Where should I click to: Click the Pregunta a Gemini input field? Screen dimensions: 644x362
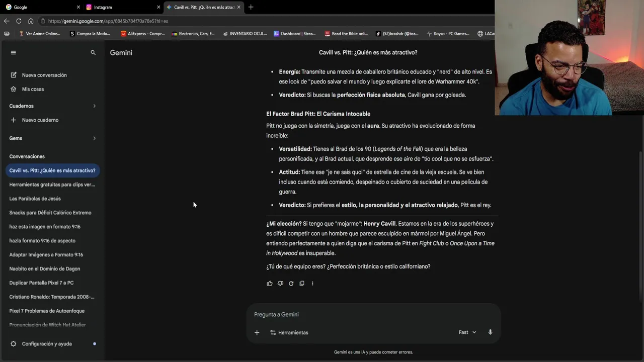[x=373, y=315]
